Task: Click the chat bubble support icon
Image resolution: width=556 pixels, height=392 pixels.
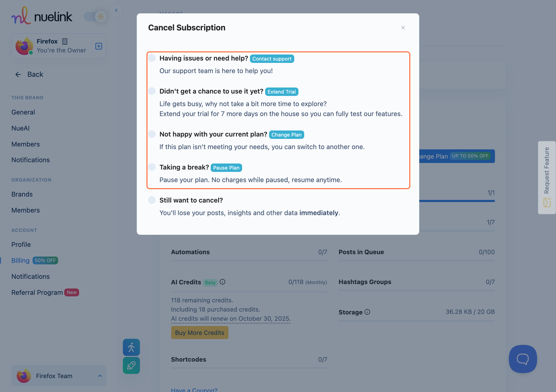Action: (523, 359)
